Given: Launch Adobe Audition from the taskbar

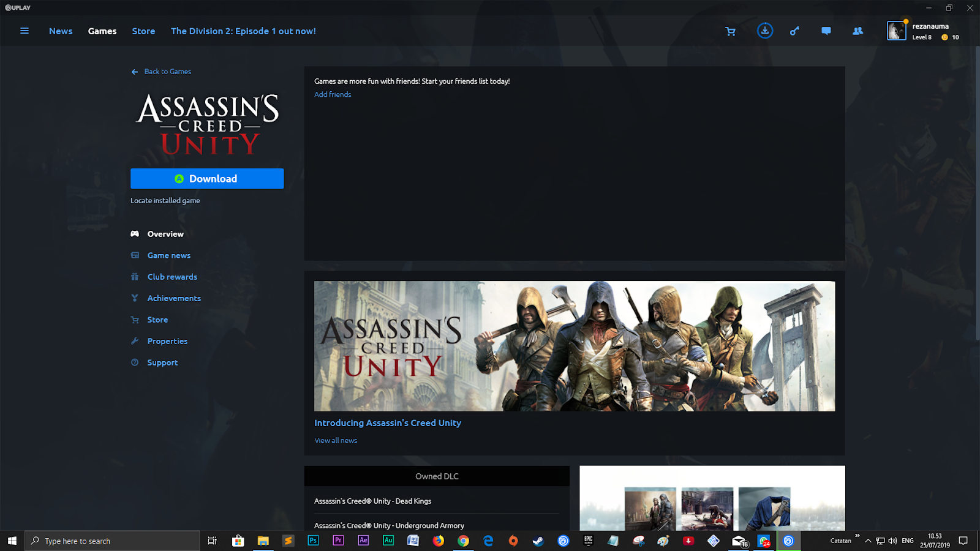Looking at the screenshot, I should tap(388, 541).
